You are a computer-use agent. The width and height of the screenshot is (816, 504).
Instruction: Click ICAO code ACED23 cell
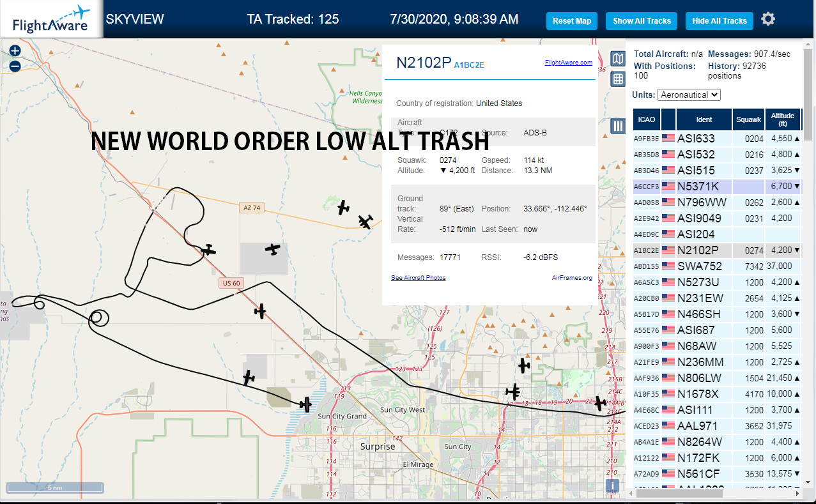coord(646,426)
